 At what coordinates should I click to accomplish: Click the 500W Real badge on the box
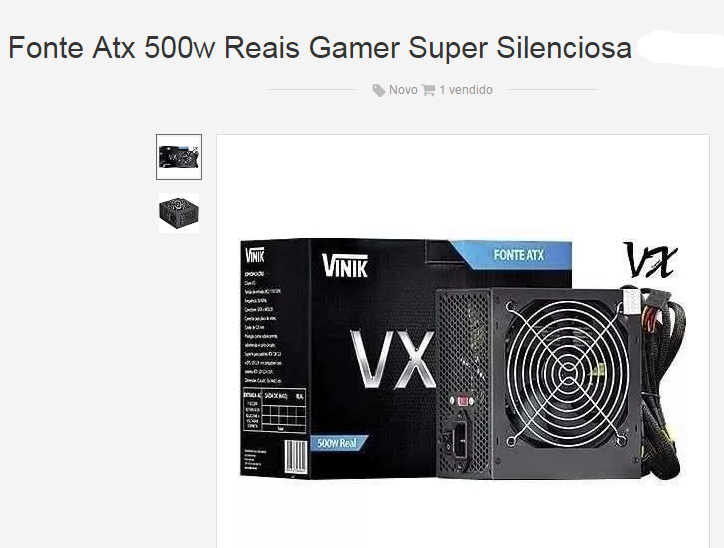(x=338, y=444)
